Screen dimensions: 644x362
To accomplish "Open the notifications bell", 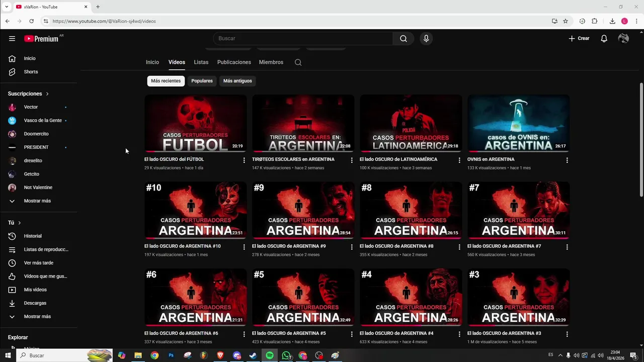I will click(x=604, y=38).
